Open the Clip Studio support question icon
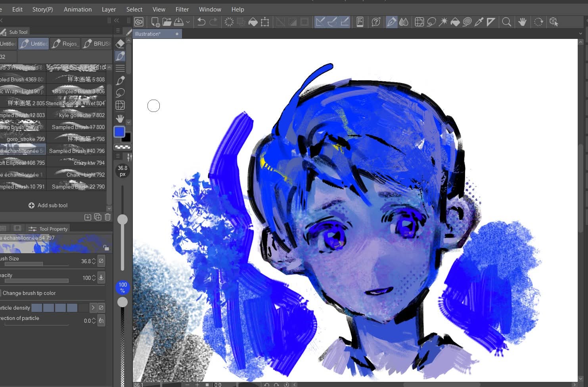 (x=376, y=22)
